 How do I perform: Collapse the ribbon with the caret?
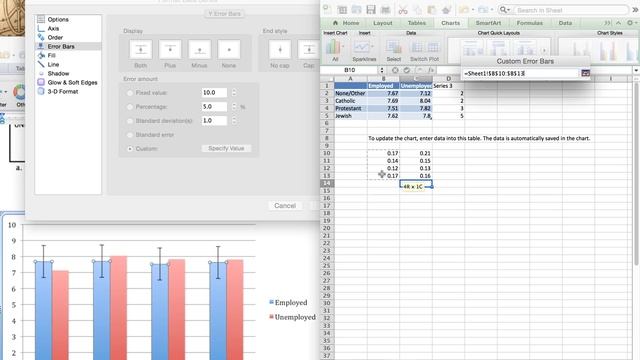pyautogui.click(x=618, y=23)
